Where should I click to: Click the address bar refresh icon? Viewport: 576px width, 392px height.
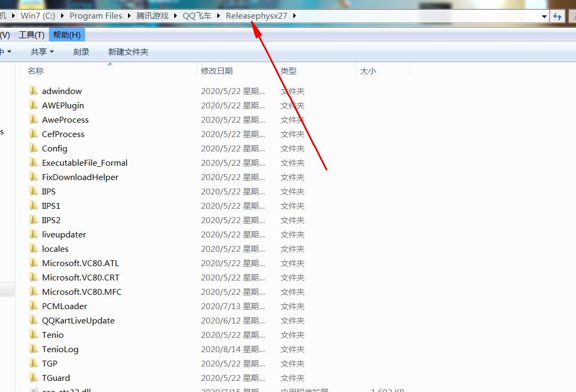557,16
